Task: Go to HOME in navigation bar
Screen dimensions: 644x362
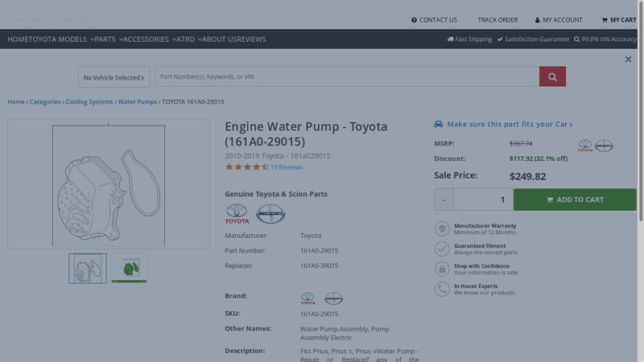Action: (17, 39)
